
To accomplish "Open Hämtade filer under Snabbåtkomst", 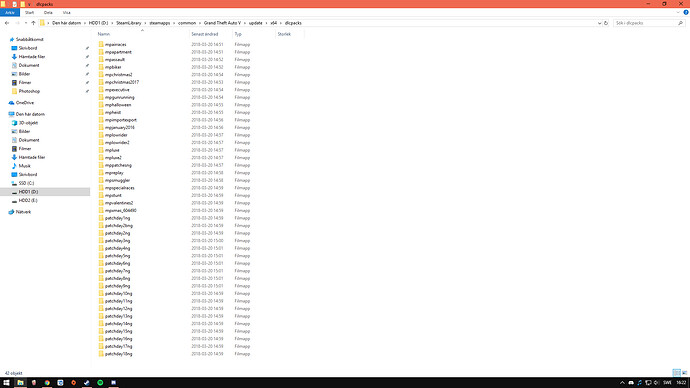I will (x=31, y=57).
